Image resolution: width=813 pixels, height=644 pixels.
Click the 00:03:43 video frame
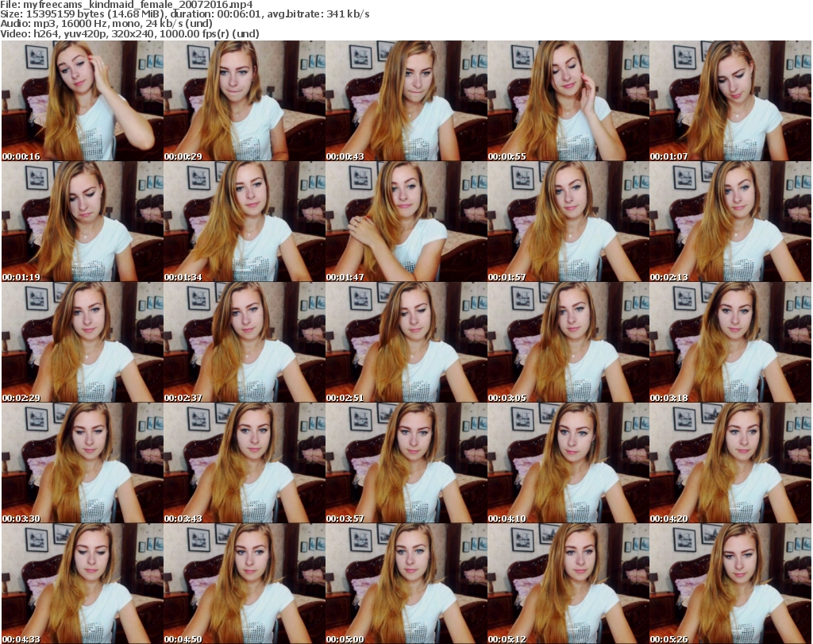[x=245, y=463]
